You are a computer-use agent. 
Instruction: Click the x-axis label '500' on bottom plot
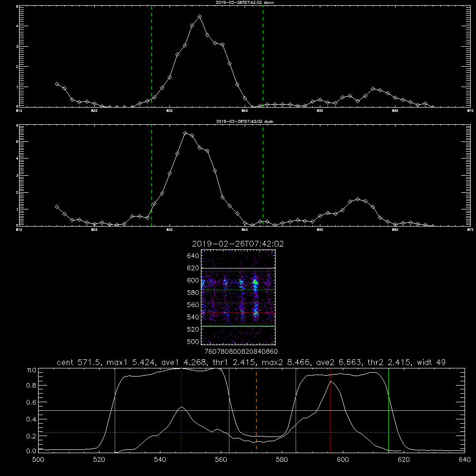pos(38,460)
